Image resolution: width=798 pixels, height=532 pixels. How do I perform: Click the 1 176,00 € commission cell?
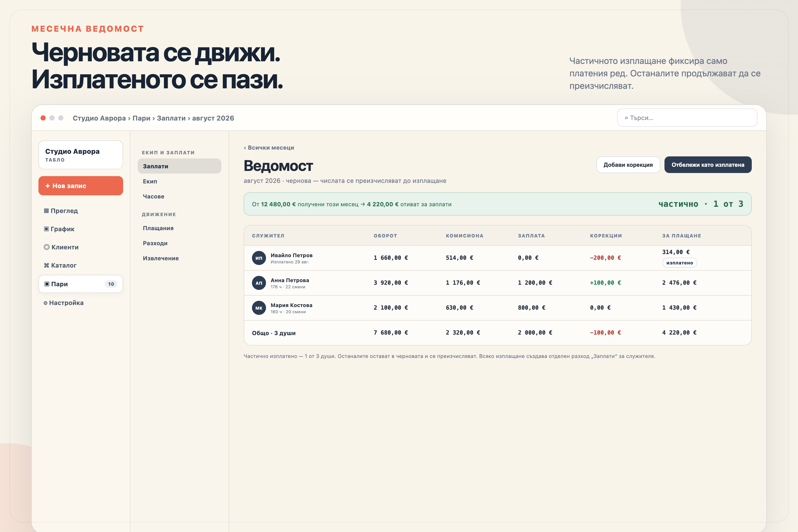[x=463, y=283]
